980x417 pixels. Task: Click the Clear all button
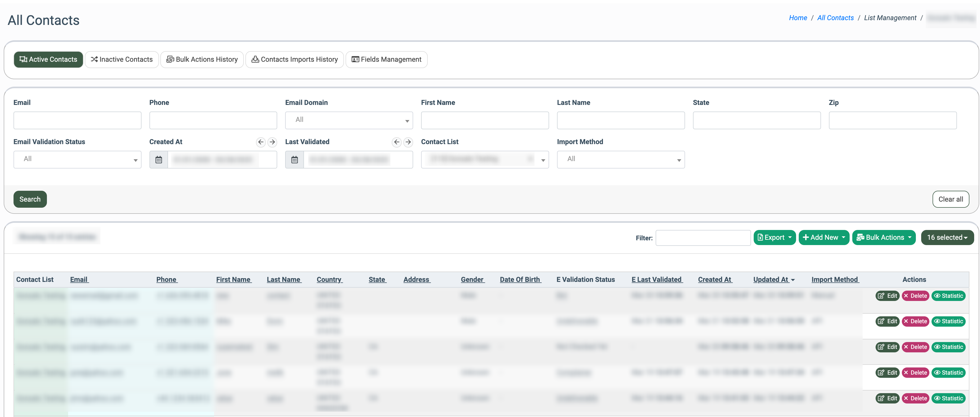pyautogui.click(x=950, y=199)
